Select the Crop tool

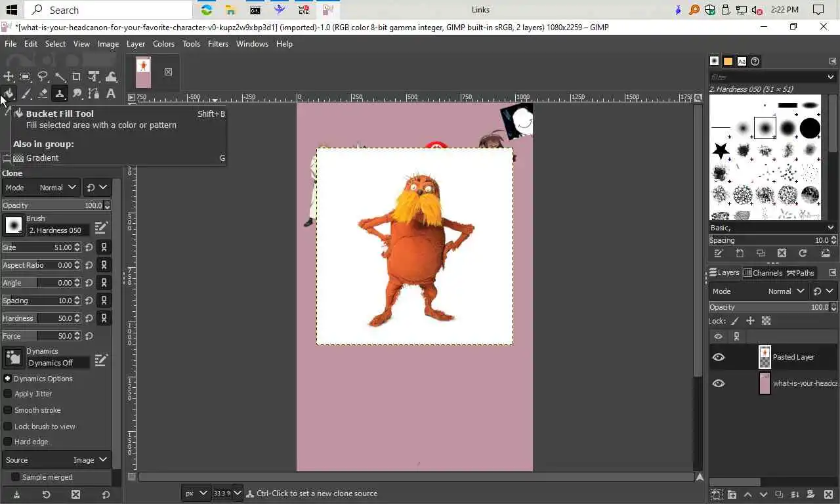click(77, 77)
